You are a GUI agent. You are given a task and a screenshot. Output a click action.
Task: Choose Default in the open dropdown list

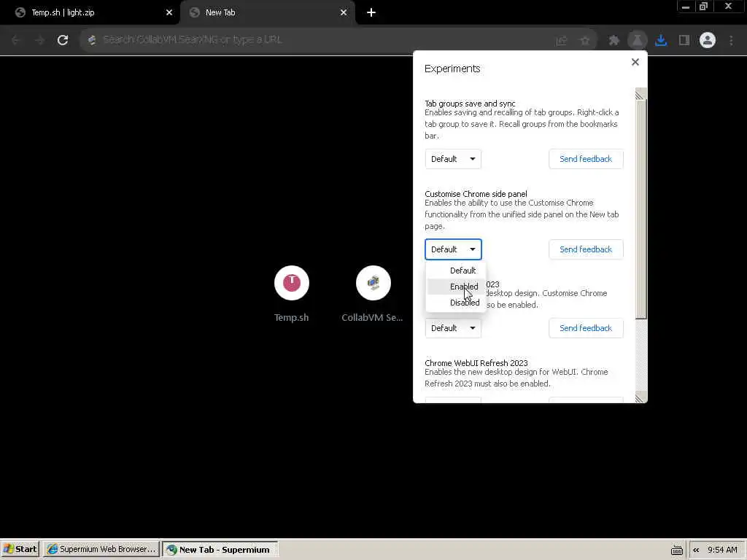(456, 271)
